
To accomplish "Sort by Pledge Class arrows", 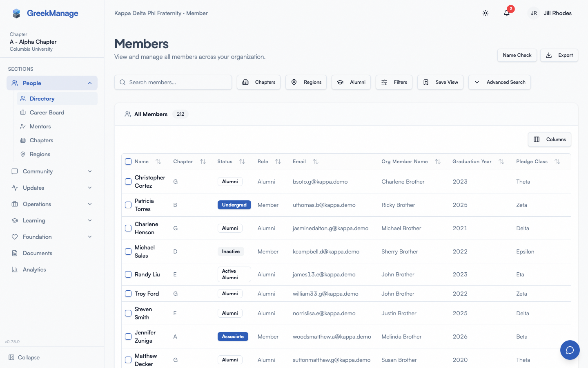I will [557, 162].
